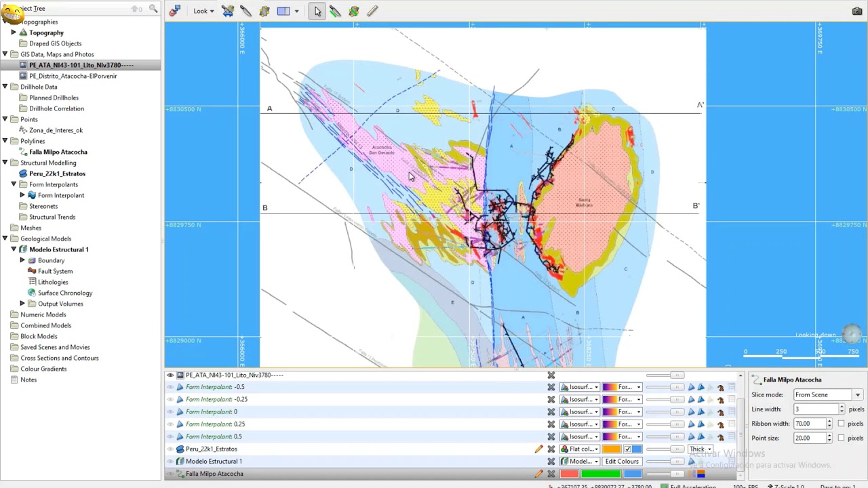
Task: Select PE_Distrito_Atacocha-ElPorvenir map item
Action: pos(73,76)
